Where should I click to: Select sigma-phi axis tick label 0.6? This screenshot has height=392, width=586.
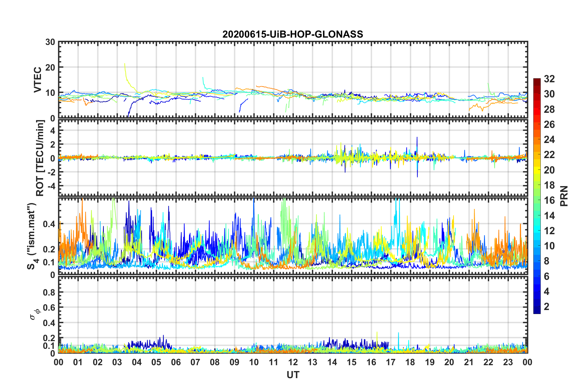49,308
